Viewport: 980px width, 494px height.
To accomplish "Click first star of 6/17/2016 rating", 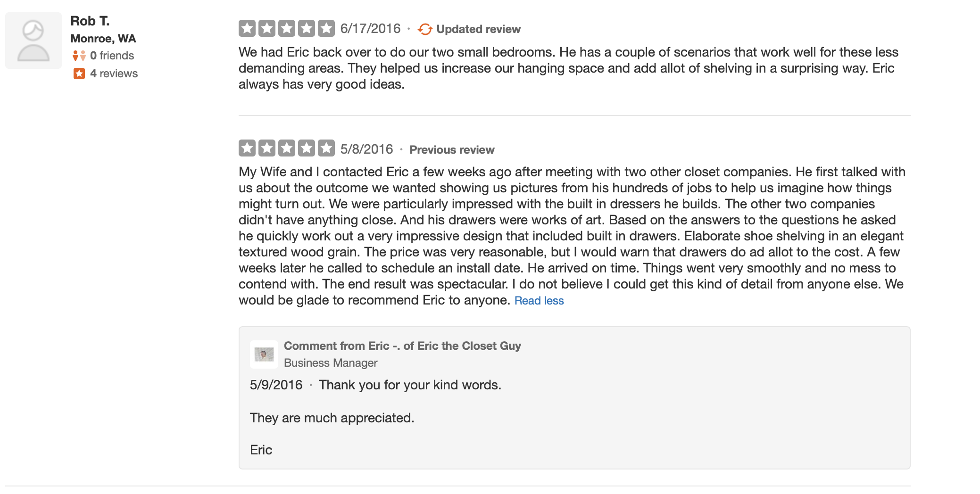I will [247, 28].
